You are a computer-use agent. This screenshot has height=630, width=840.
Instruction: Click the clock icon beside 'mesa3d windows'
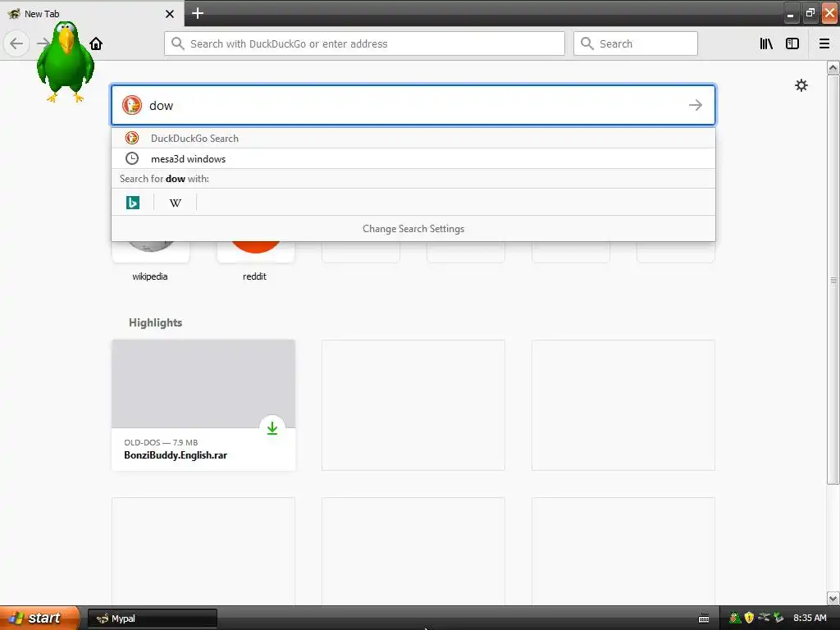132,158
